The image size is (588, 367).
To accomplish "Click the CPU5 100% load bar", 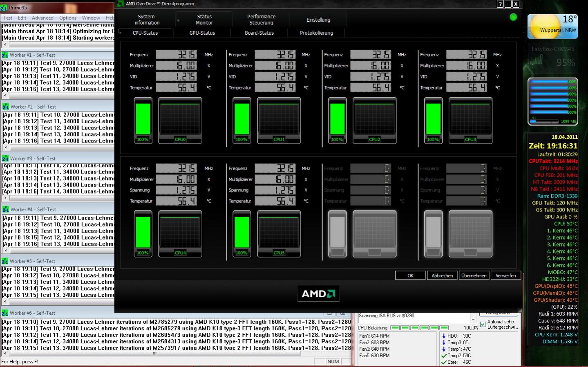I will click(241, 234).
